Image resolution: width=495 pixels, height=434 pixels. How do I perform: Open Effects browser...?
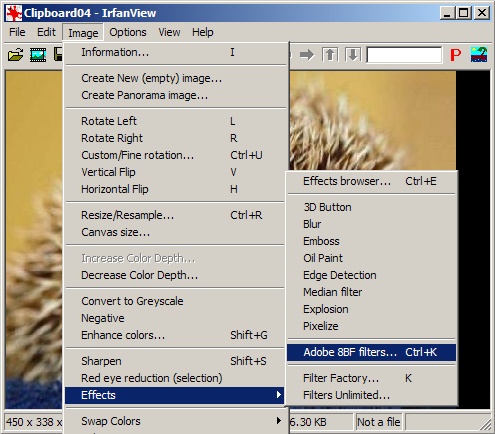coord(371,181)
